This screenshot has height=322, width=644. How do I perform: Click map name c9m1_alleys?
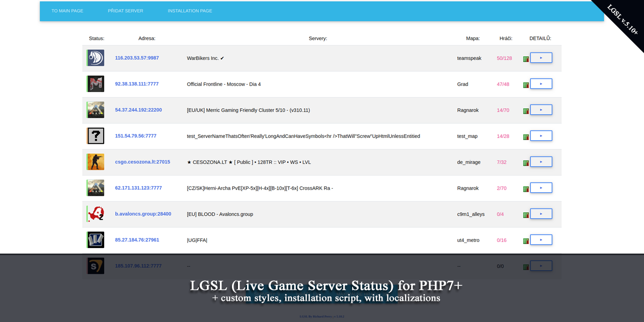[471, 214]
